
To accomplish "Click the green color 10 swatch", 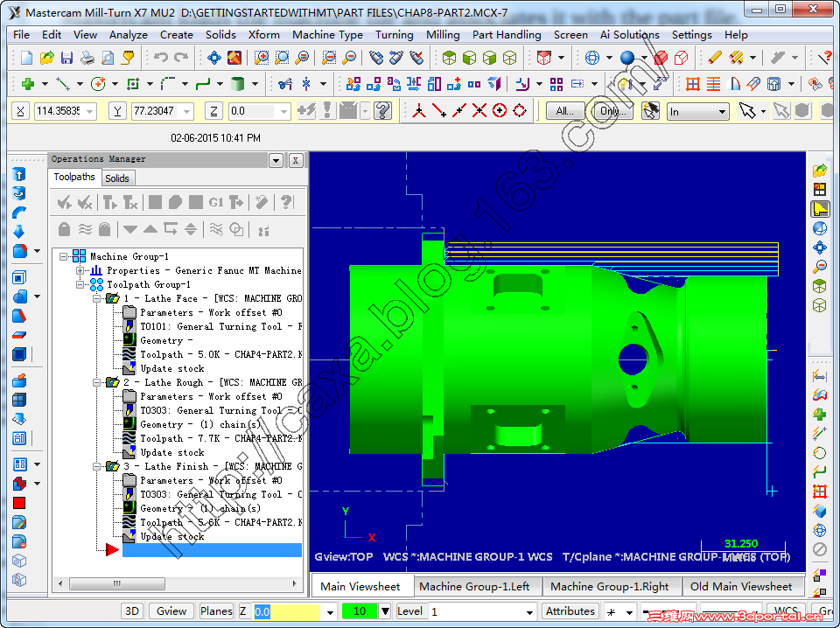I will coord(360,611).
